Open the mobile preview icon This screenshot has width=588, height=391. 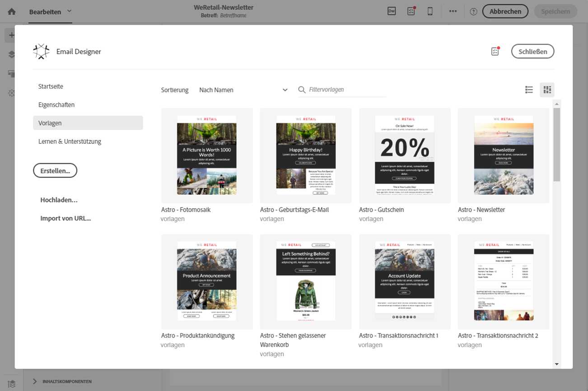click(430, 11)
